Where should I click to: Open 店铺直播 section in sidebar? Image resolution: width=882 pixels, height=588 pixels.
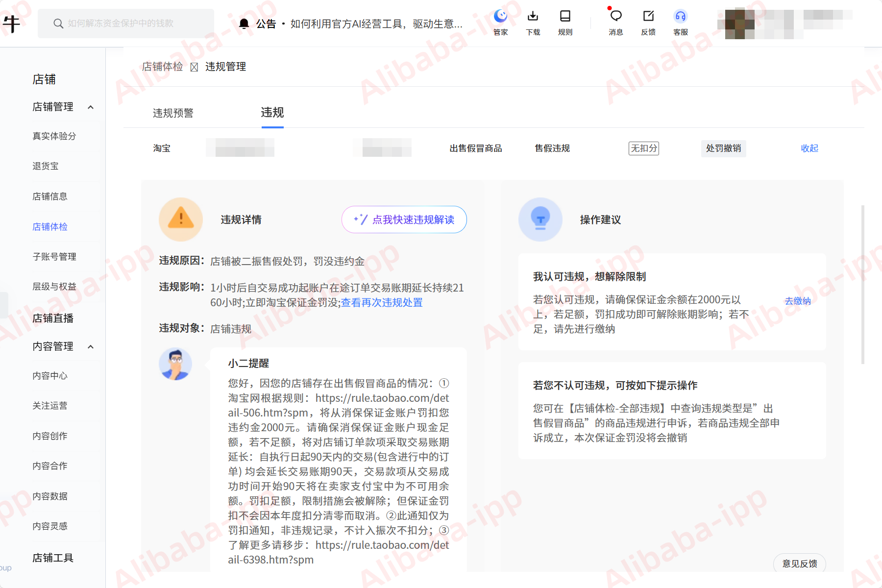coord(53,318)
